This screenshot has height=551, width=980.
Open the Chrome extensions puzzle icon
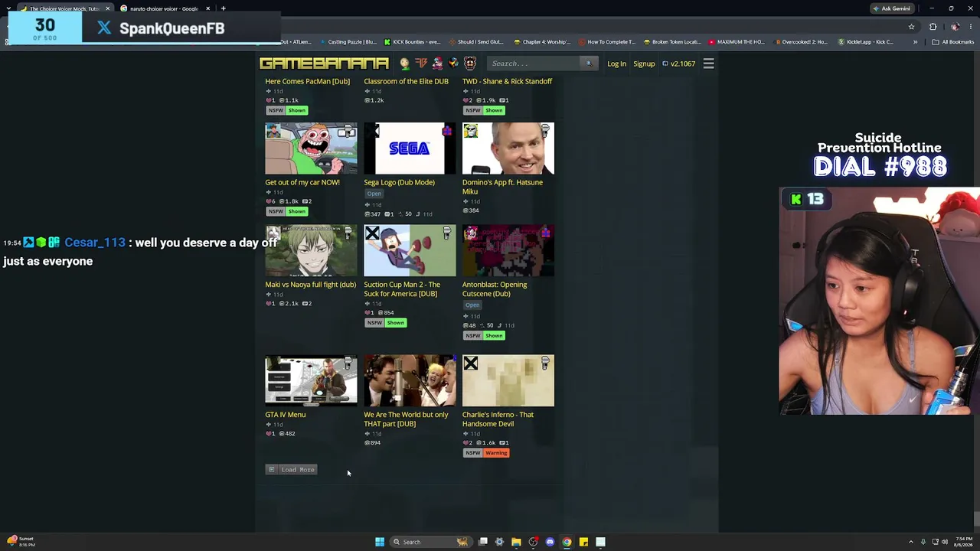pos(933,27)
